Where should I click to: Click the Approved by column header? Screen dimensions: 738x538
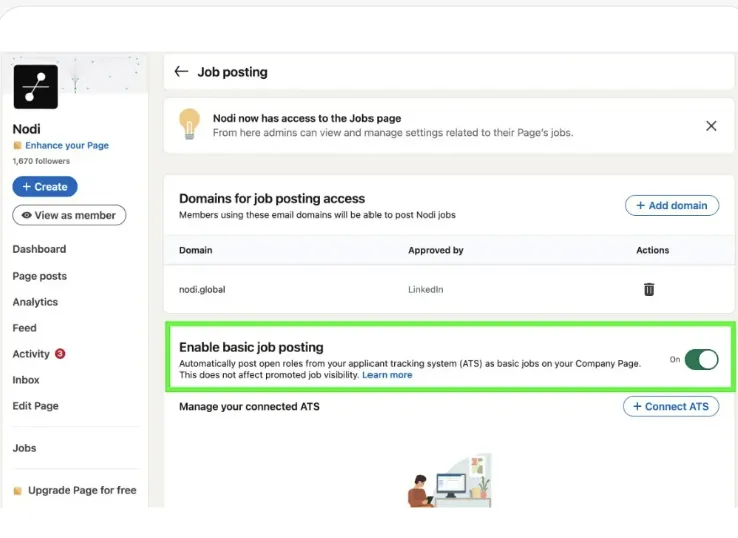pos(435,250)
